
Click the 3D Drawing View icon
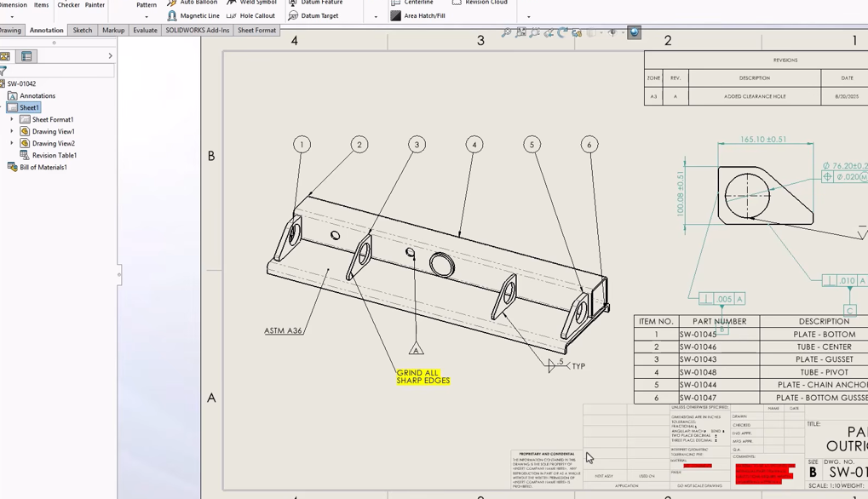tap(577, 32)
